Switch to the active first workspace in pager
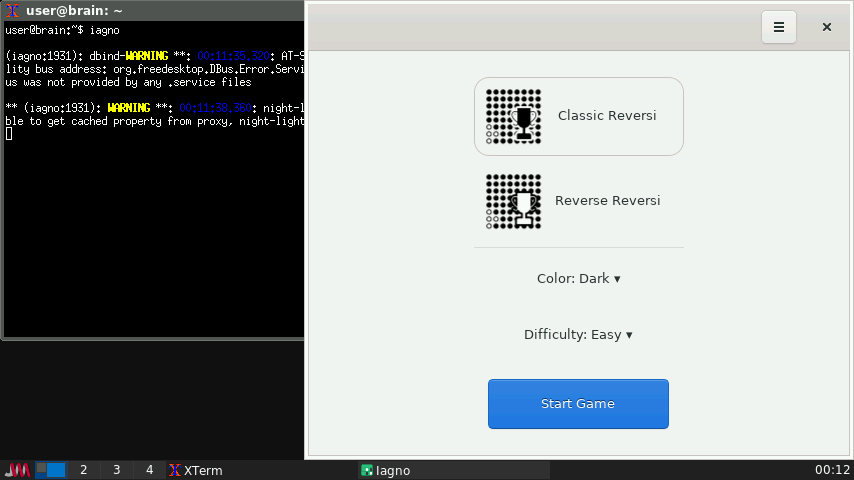Screen dimensions: 854x480 tap(51, 470)
